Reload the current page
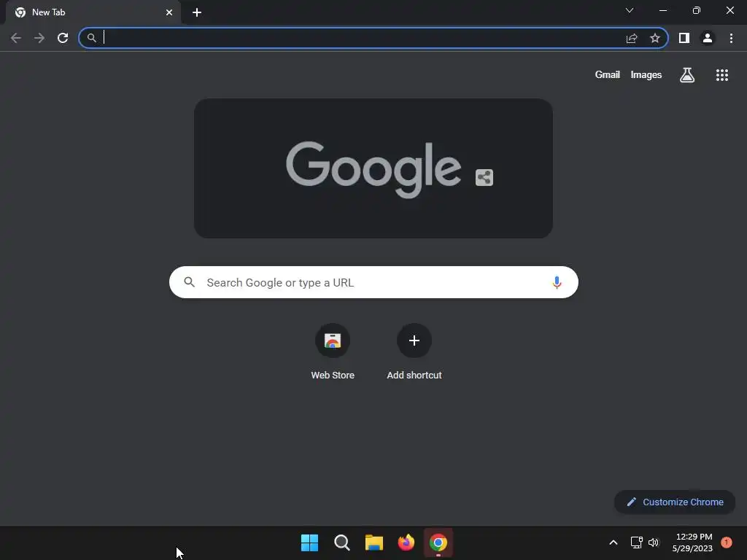Screen dimensions: 747x560 click(63, 38)
